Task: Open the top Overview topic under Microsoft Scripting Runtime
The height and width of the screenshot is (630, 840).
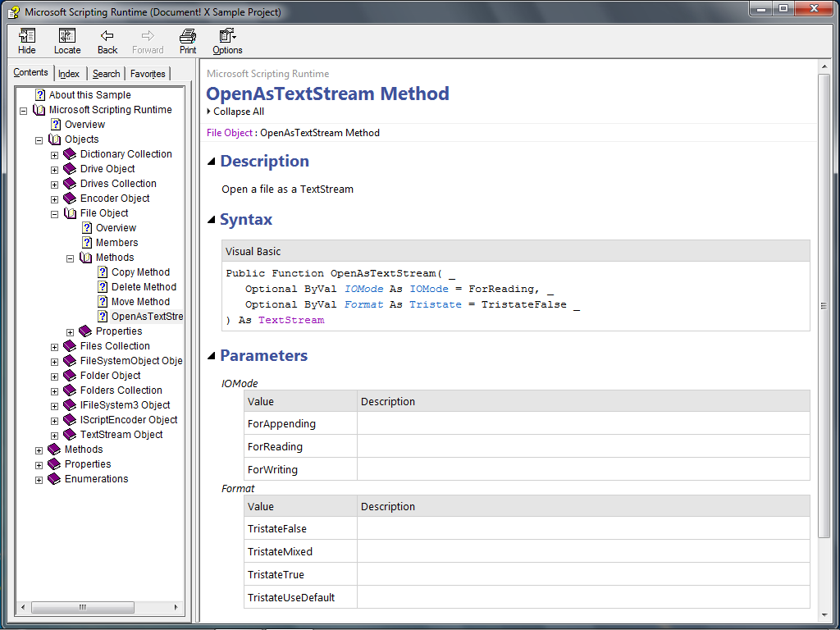Action: (84, 125)
